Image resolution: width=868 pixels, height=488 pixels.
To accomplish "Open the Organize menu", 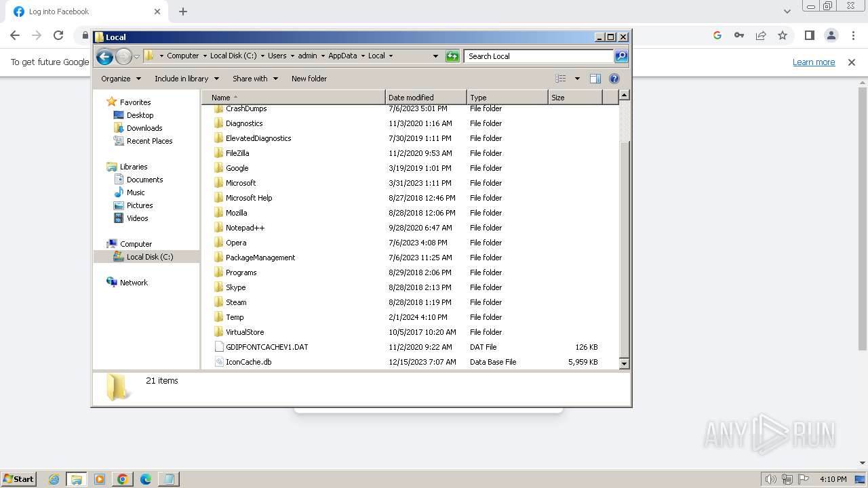I will tap(121, 79).
